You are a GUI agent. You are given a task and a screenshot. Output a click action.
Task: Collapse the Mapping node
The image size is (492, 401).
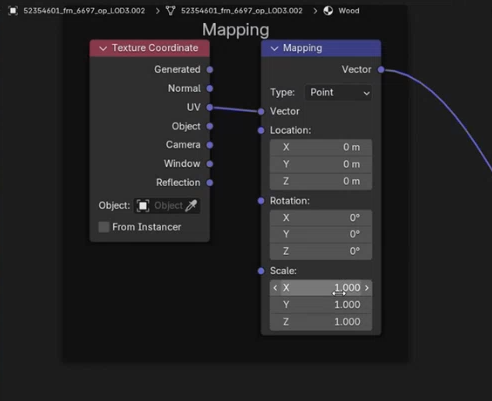click(274, 48)
